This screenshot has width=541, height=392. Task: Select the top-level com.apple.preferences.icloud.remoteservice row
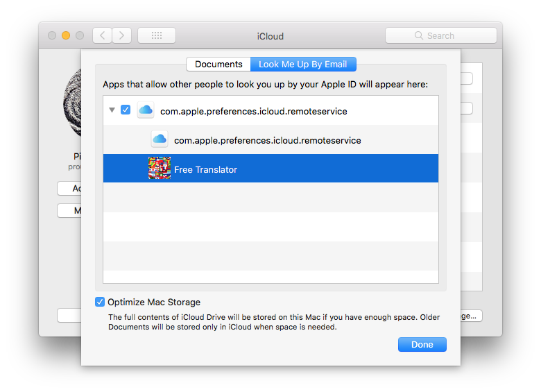(270, 110)
